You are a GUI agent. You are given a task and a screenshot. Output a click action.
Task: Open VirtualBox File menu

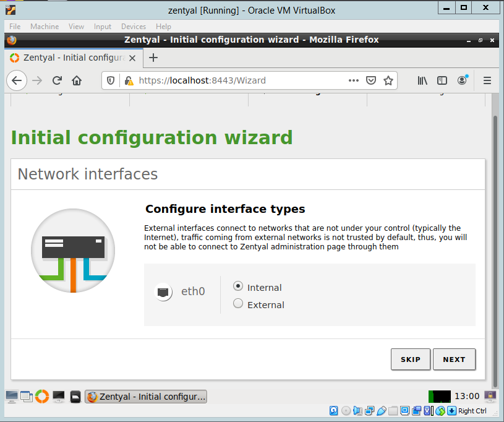click(15, 27)
